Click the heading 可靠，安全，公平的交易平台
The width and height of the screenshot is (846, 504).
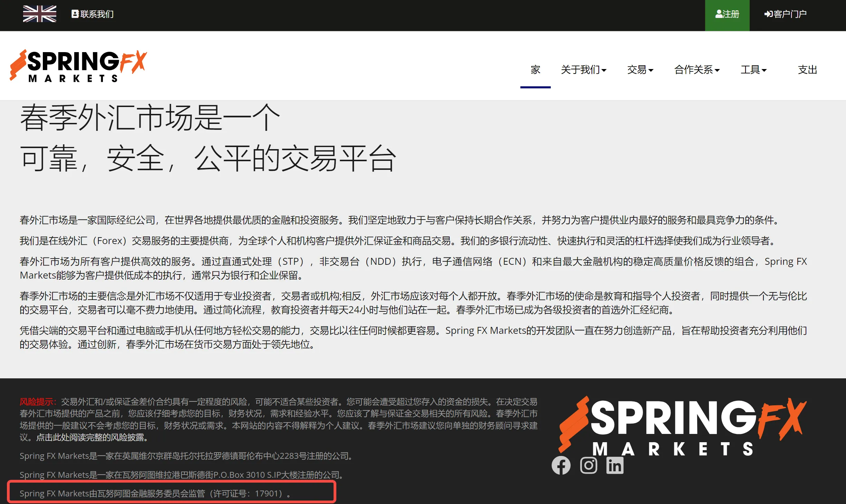[x=208, y=158]
